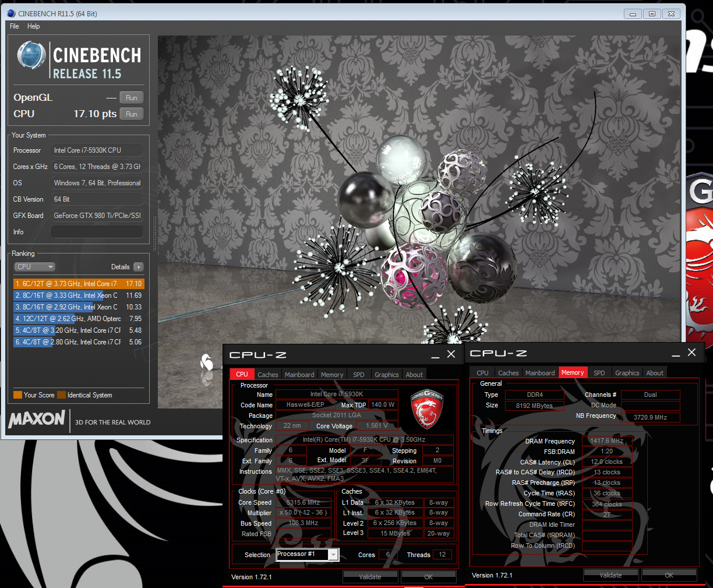Image resolution: width=713 pixels, height=588 pixels.
Task: Close the right CPU-Z window
Action: tap(691, 353)
